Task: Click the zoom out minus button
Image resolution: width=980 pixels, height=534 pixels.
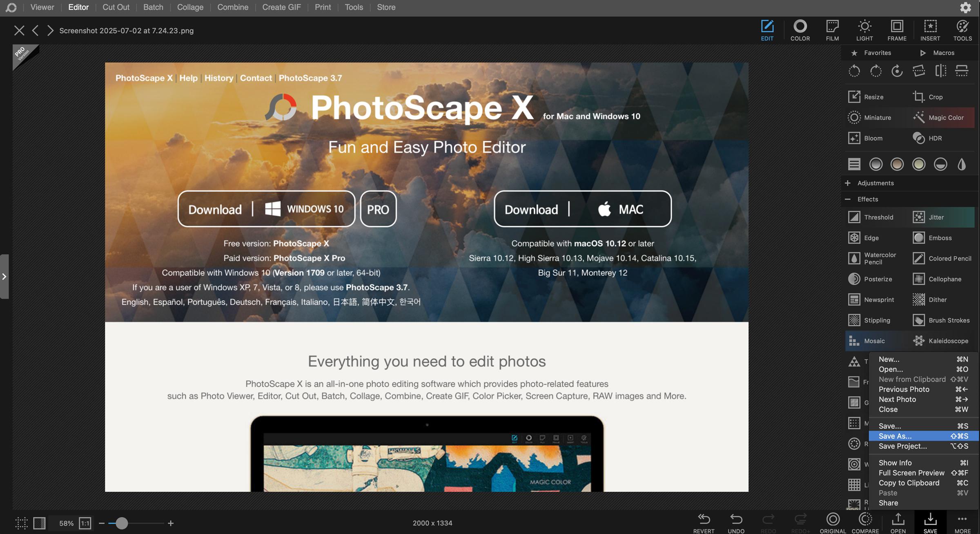Action: click(x=102, y=523)
